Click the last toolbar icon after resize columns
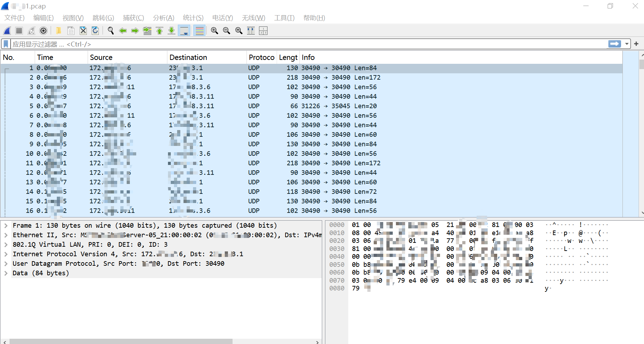This screenshot has height=344, width=644. coord(263,31)
